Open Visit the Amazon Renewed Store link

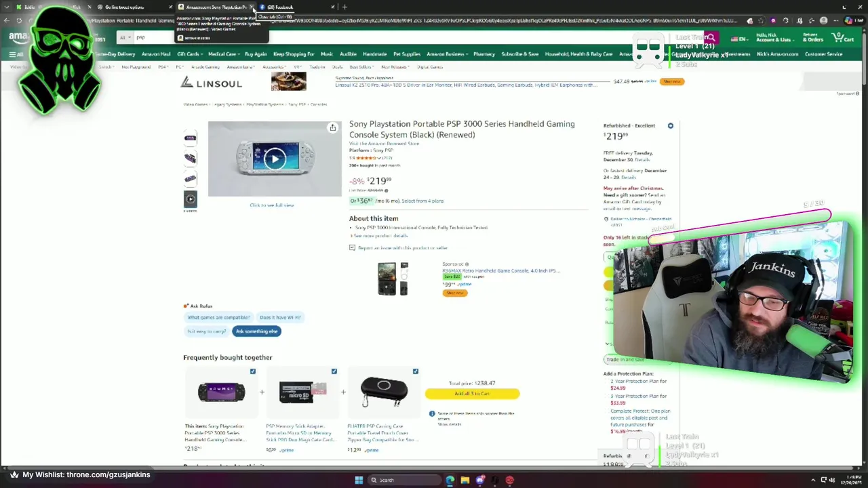point(384,144)
